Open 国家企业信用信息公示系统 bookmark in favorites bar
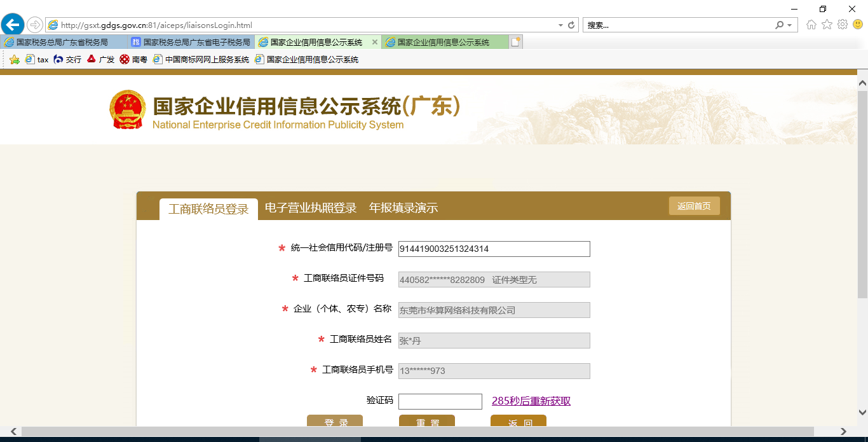Image resolution: width=868 pixels, height=442 pixels. 306,59
